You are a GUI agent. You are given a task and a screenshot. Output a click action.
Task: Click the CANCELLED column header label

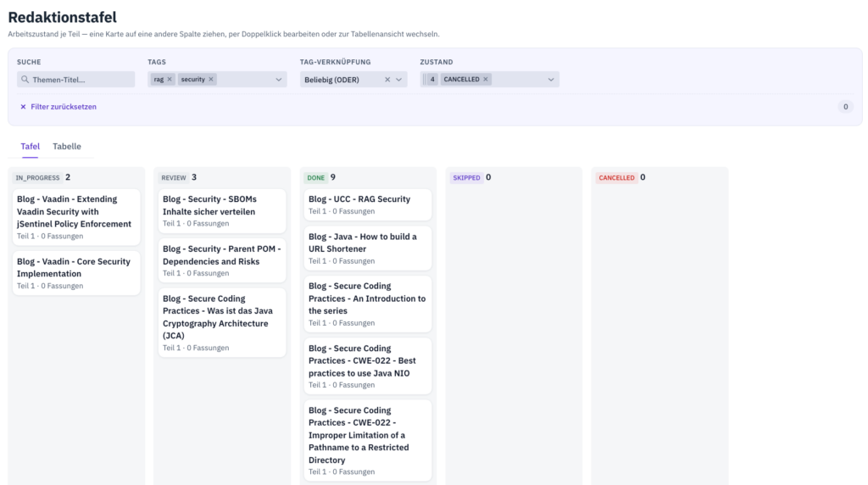click(617, 178)
